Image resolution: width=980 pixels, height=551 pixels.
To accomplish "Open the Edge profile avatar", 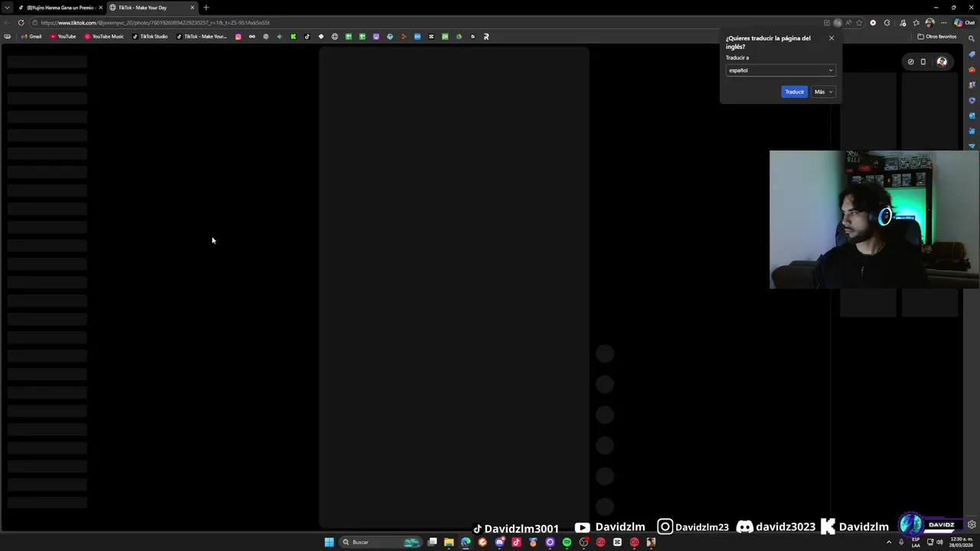I will point(929,23).
